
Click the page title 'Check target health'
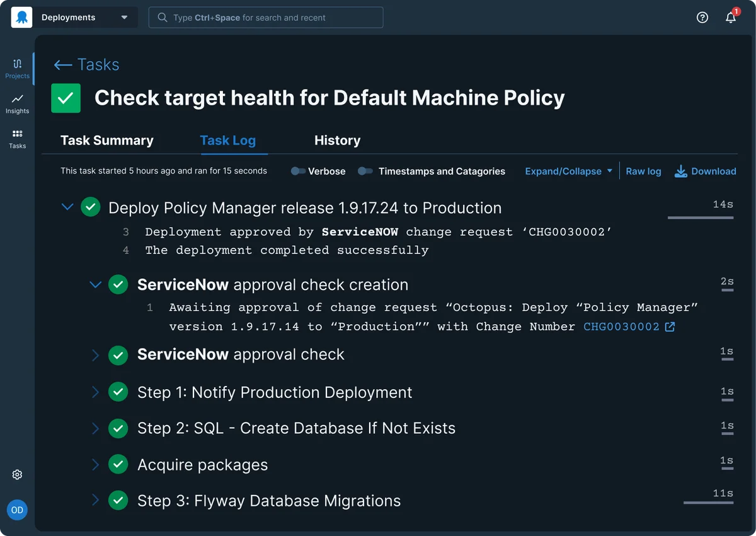click(x=329, y=98)
